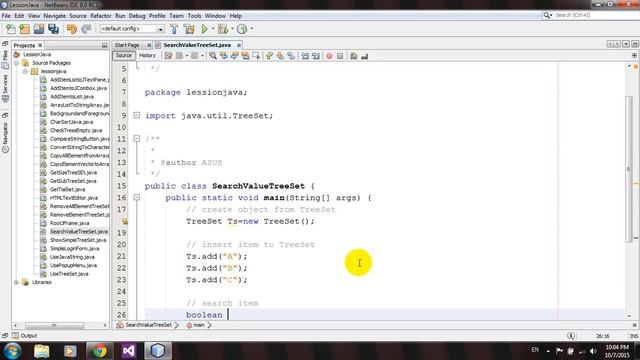This screenshot has height=360, width=640.
Task: Click Previous Bookmark icon
Action: [269, 56]
